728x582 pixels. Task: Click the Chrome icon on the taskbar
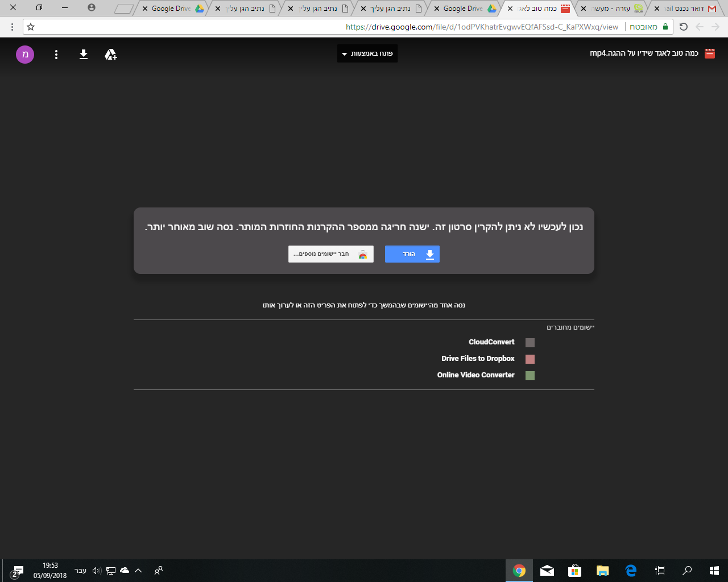[519, 571]
